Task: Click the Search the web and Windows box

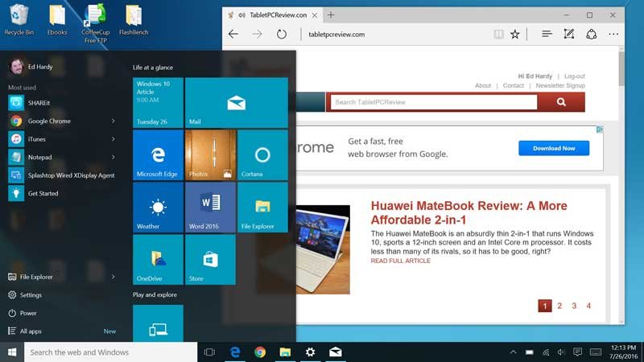Action: coord(110,352)
